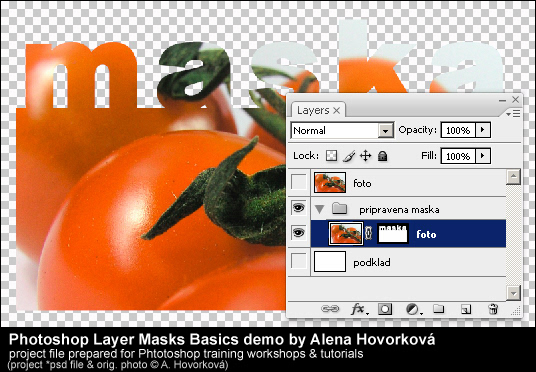Show the top foto layer
Viewport: 536px width, 372px height.
click(x=299, y=183)
